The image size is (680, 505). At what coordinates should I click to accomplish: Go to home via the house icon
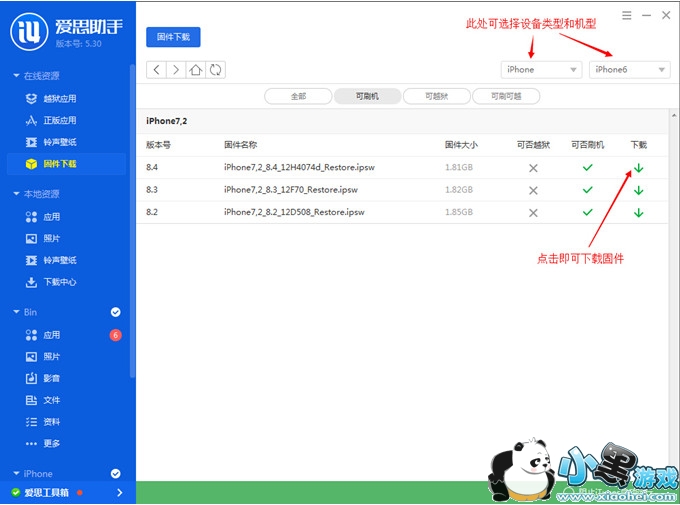(196, 69)
